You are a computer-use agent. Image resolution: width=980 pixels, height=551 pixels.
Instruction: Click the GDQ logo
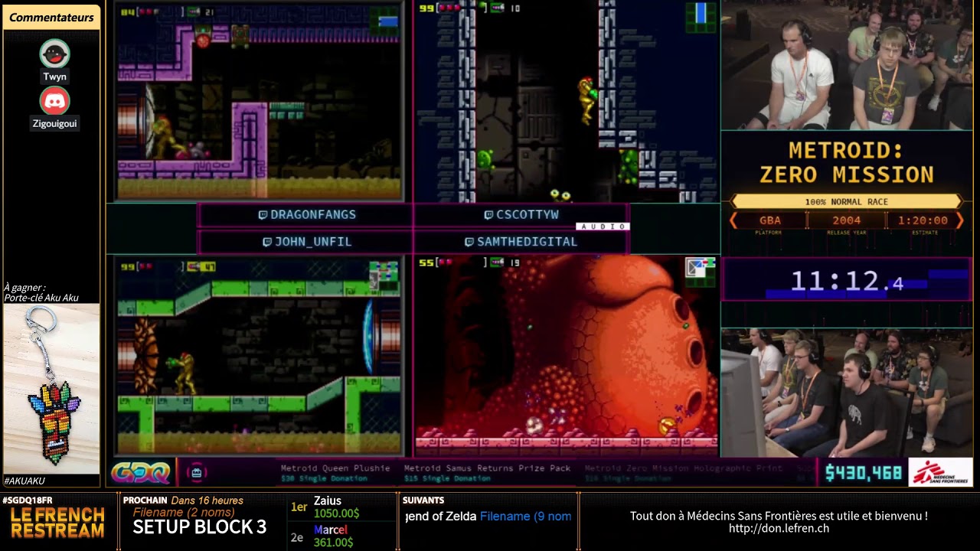pos(141,473)
